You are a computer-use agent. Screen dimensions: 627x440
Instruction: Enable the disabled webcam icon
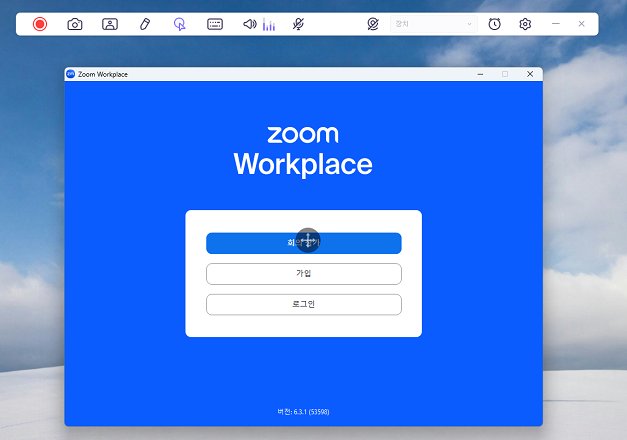pyautogui.click(x=373, y=24)
